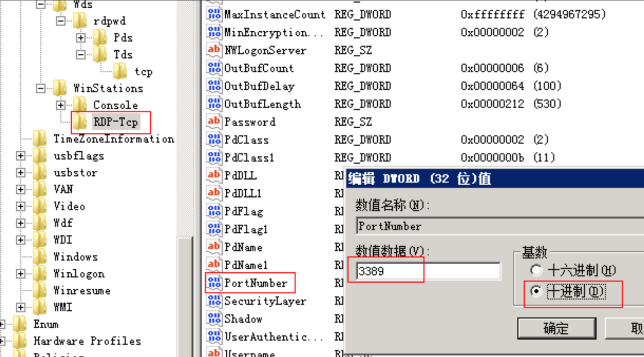Click the PortNumber DWORD value icon
This screenshot has width=644, height=357.
tap(214, 283)
